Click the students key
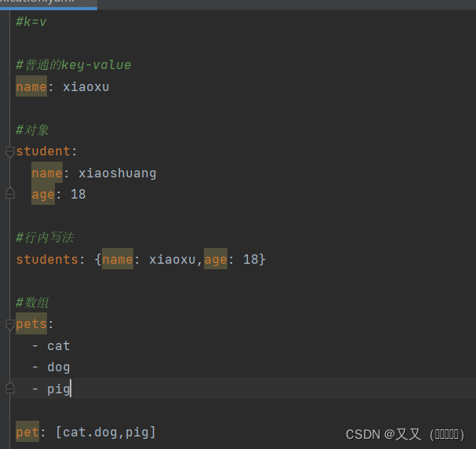 point(47,260)
